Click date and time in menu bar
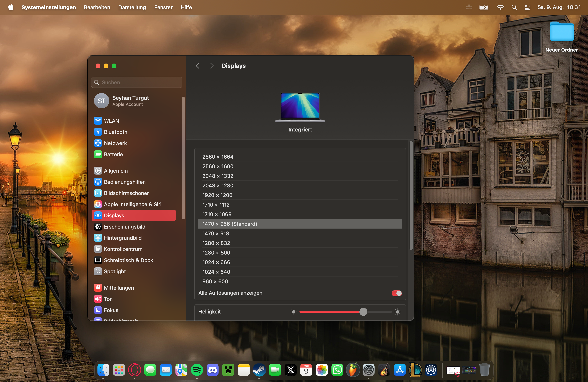This screenshot has width=588, height=382. (x=559, y=7)
